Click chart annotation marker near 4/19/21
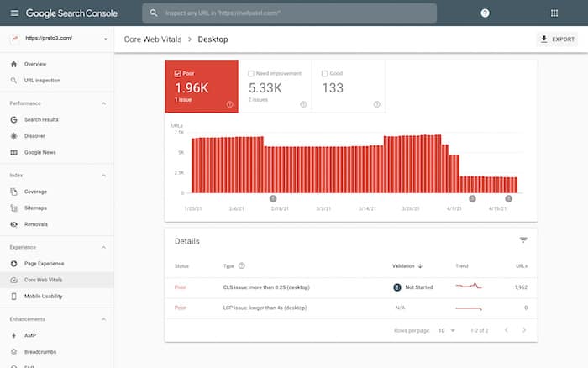 click(508, 198)
